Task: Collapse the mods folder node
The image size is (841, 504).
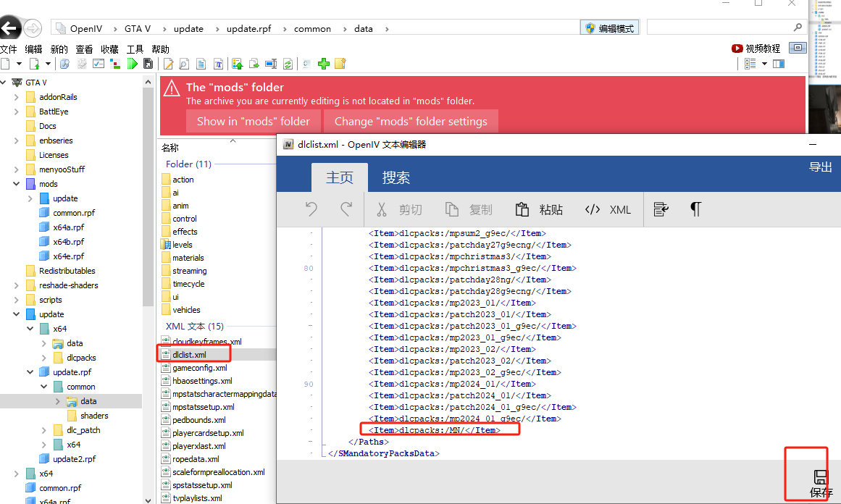Action: 16,184
